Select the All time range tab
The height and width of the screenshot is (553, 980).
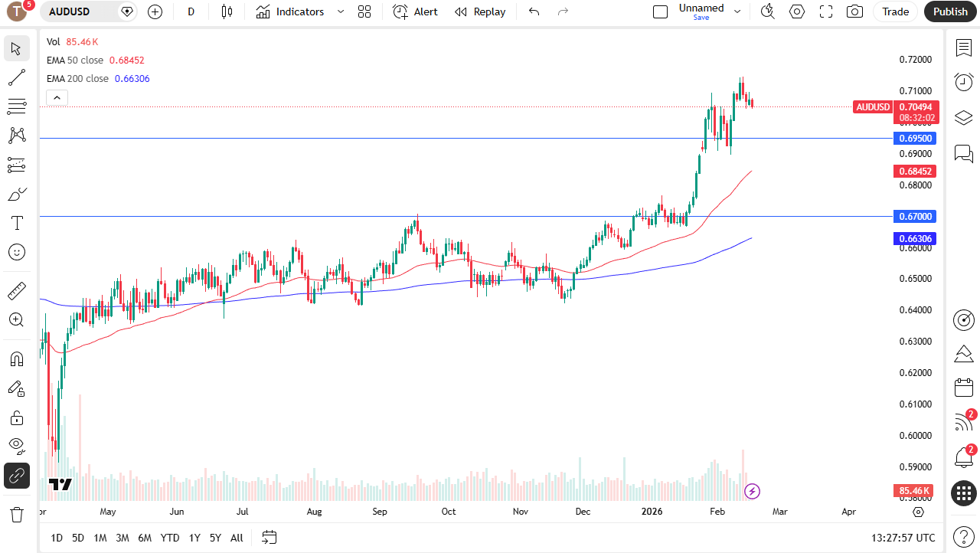[x=237, y=538]
